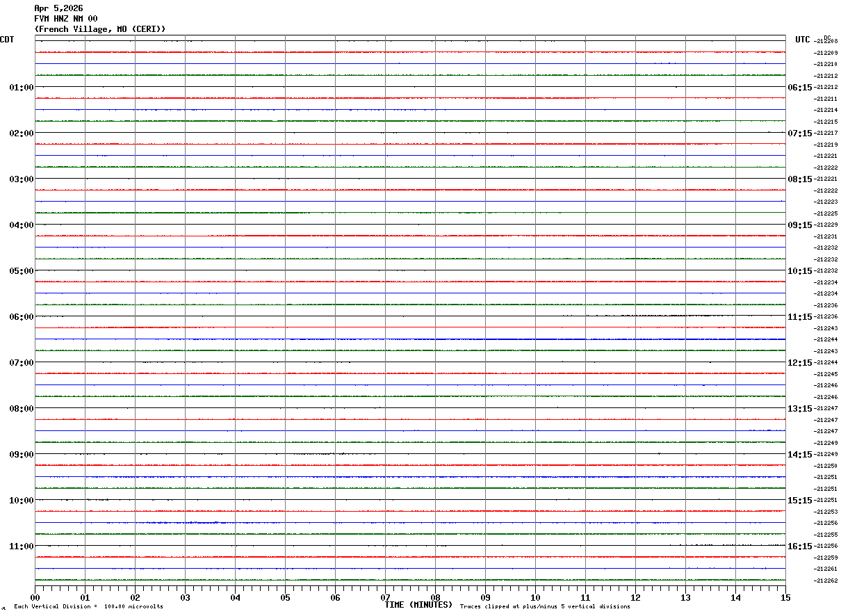Select the 06:00 CDT row label
Image resolution: width=841 pixels, height=616 pixels.
tap(22, 317)
